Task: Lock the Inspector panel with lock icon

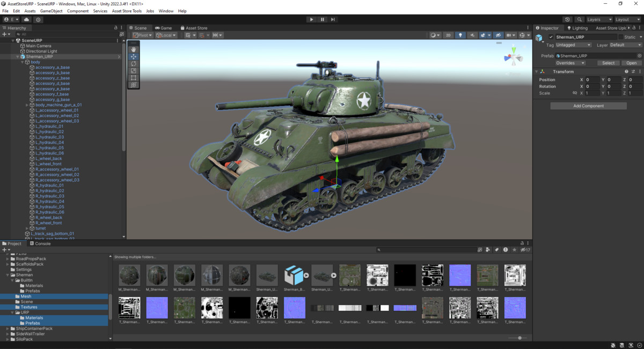Action: 634,28
